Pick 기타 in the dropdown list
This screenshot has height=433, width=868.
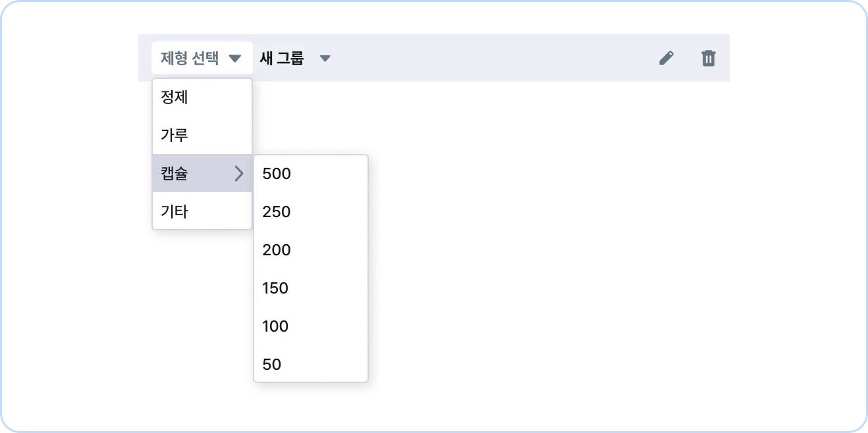202,211
